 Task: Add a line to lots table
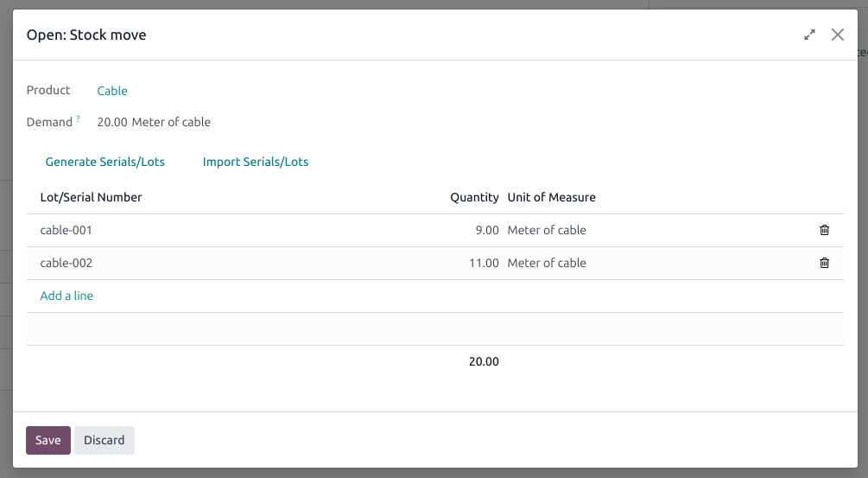[x=67, y=296]
